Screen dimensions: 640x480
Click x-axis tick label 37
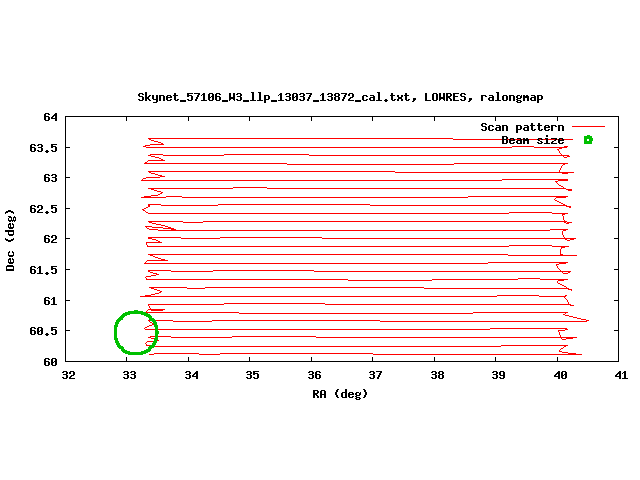click(375, 375)
